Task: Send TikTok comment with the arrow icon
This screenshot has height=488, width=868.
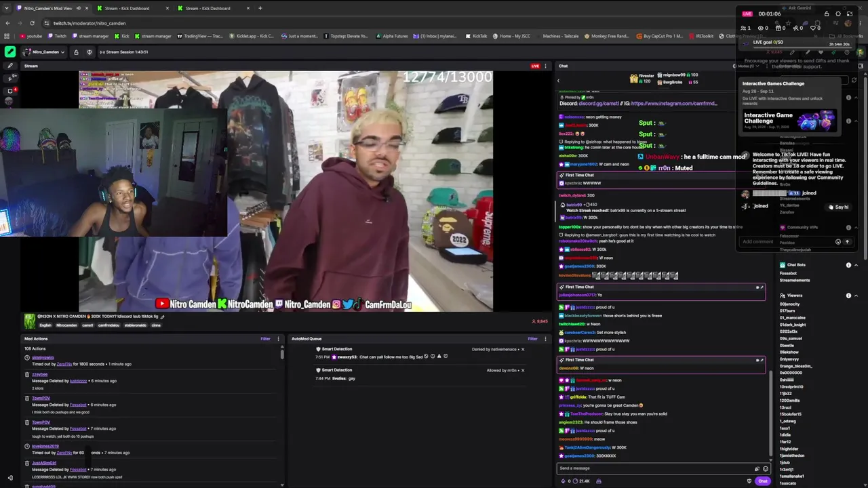Action: [846, 242]
